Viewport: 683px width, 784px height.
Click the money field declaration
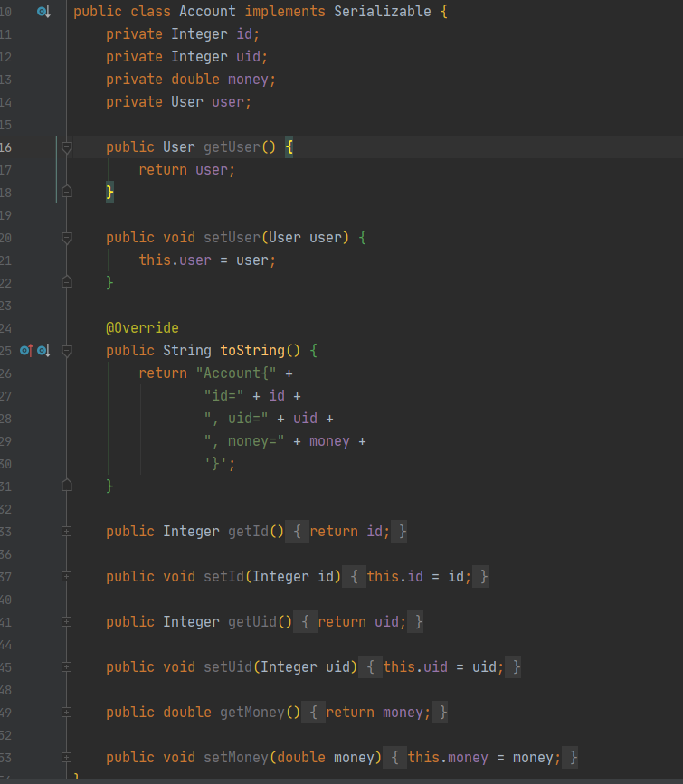[248, 80]
